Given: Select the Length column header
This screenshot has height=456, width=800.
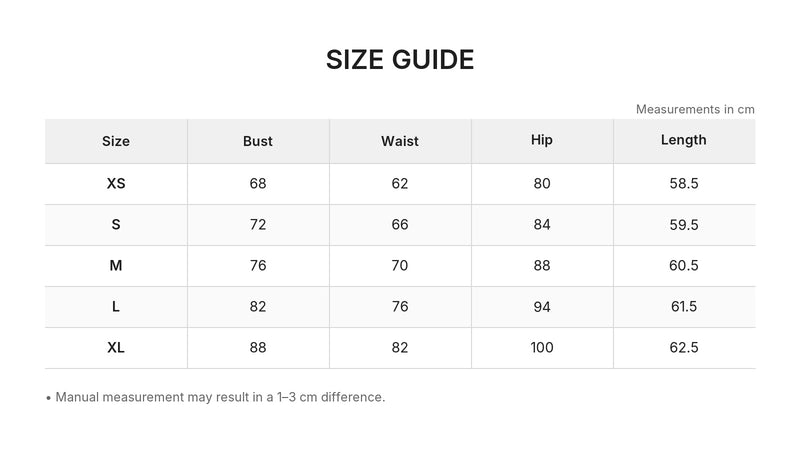Looking at the screenshot, I should click(x=684, y=140).
